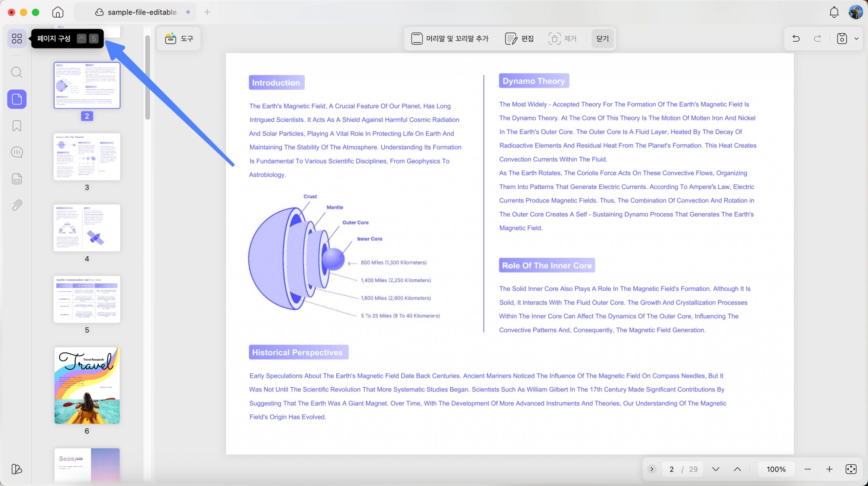This screenshot has width=868, height=486.
Task: Open the page organize grid icon
Action: 17,38
